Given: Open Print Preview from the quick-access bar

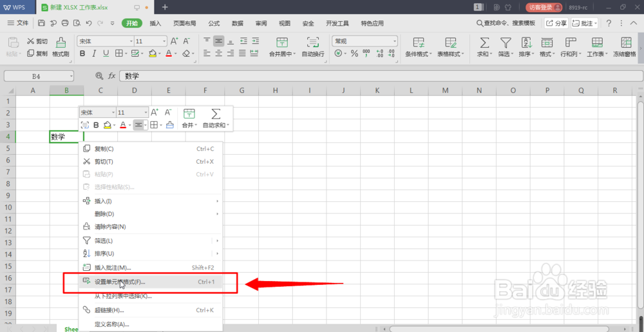Looking at the screenshot, I should [77, 23].
